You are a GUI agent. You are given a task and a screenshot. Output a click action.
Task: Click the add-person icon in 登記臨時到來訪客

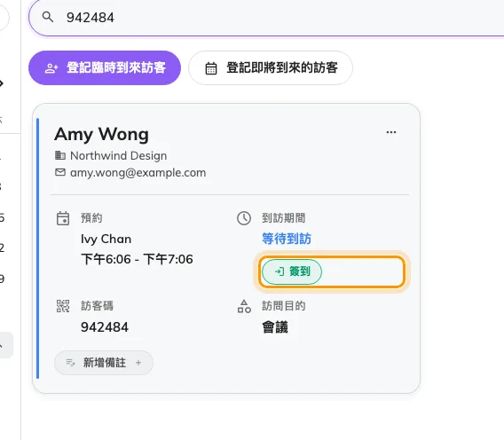coord(51,68)
